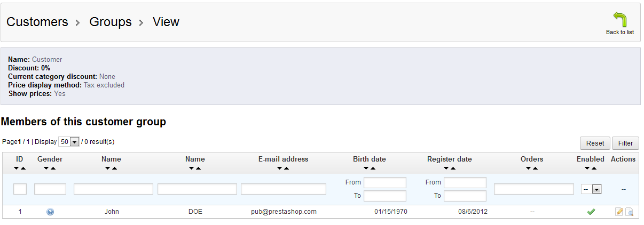Sort Birth date column descending arrow
This screenshot has width=644, height=225.
[x=366, y=168]
